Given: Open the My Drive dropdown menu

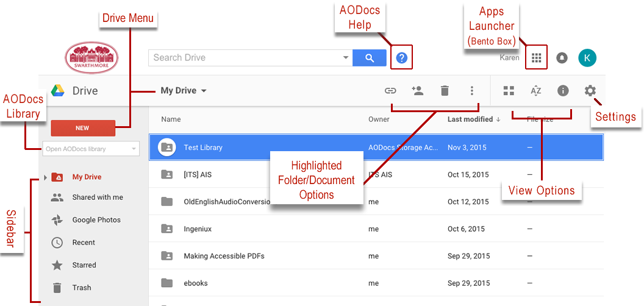Looking at the screenshot, I should [183, 91].
